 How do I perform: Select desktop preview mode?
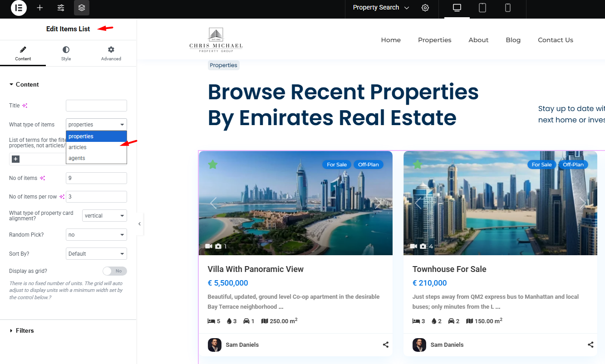(457, 8)
